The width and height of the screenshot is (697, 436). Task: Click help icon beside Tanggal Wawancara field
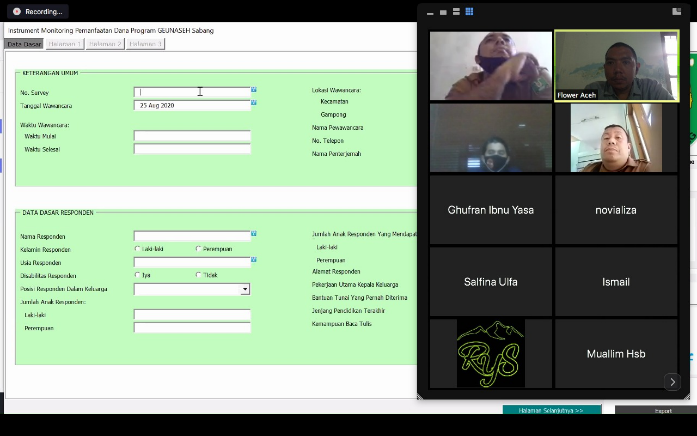[254, 104]
